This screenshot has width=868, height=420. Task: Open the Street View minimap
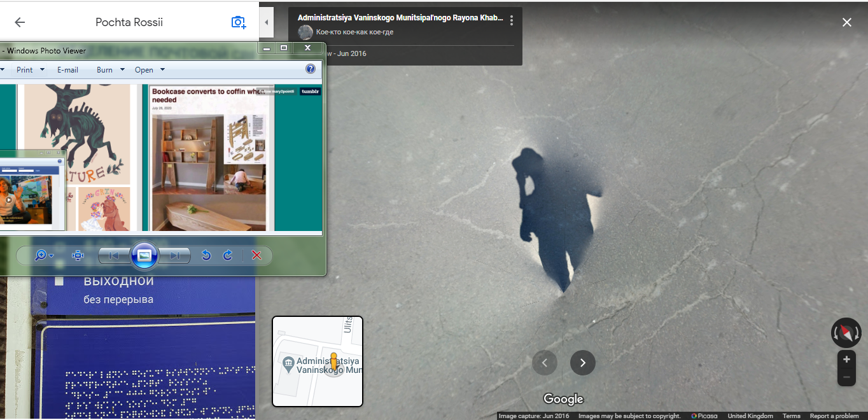pos(318,361)
